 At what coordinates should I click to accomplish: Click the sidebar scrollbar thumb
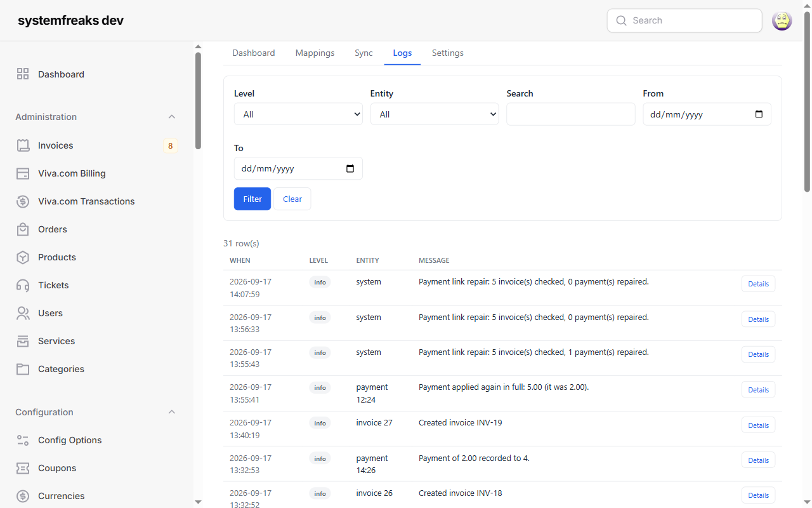[198, 100]
